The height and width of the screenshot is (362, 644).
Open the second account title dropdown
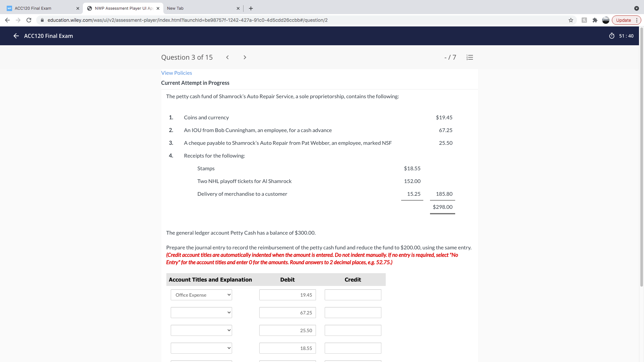click(x=201, y=312)
